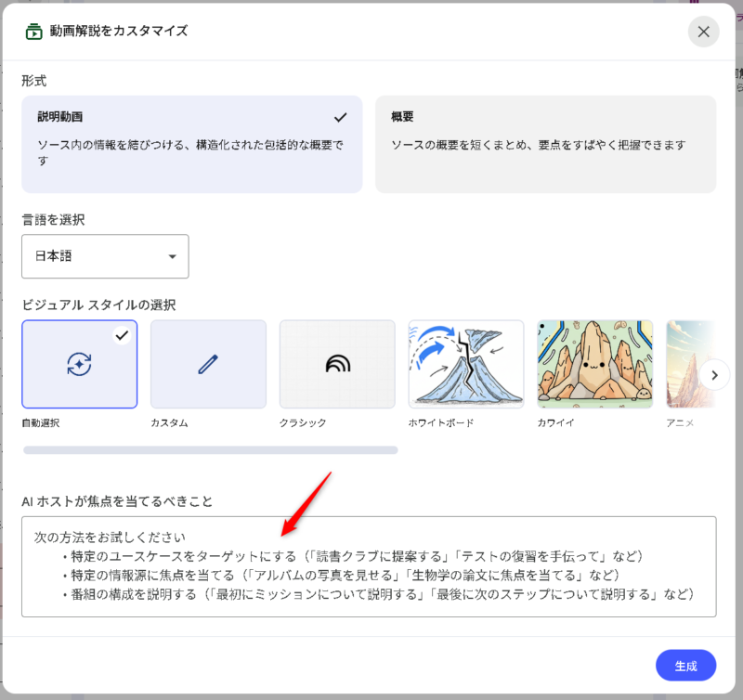Select the 概要 format card
Image resolution: width=743 pixels, height=700 pixels.
tap(545, 144)
